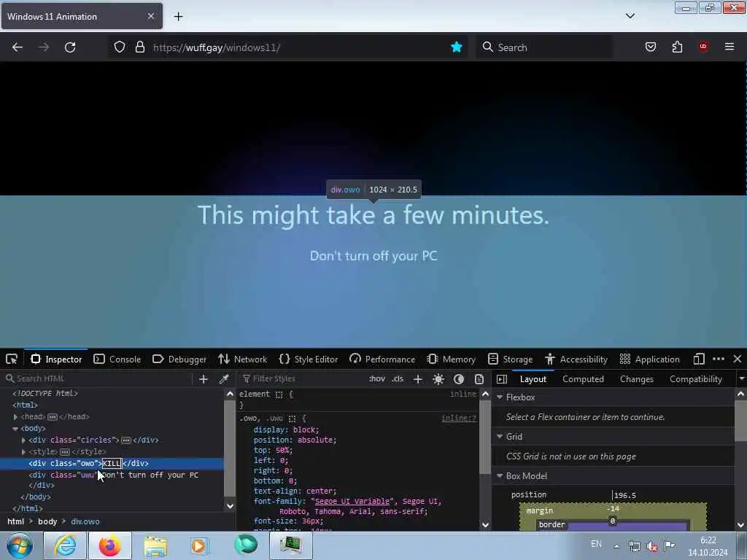Open the Style Editor tab

309,359
